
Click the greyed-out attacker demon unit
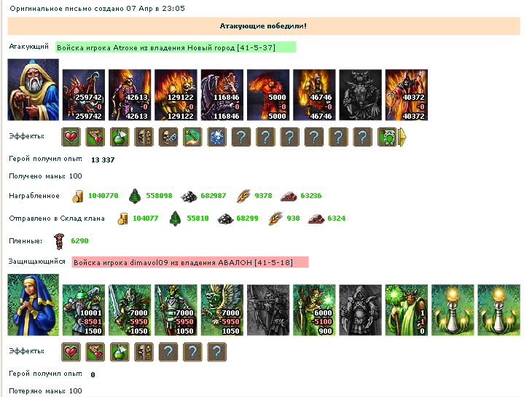tap(360, 95)
